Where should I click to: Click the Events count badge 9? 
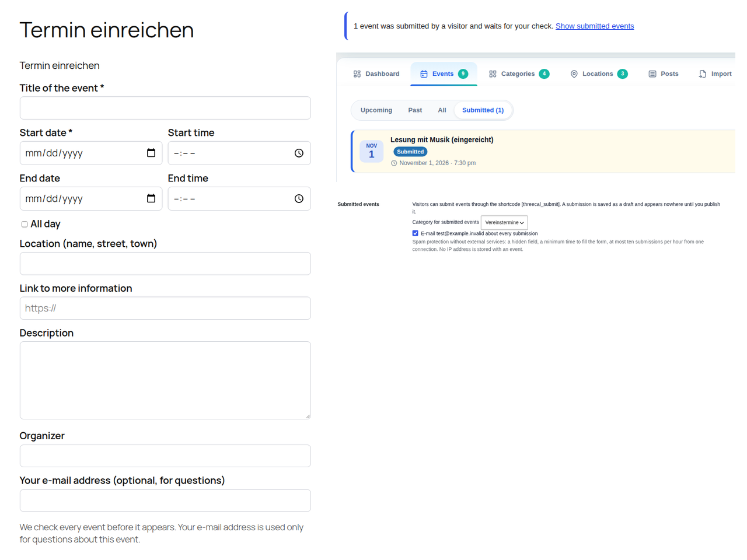click(463, 73)
